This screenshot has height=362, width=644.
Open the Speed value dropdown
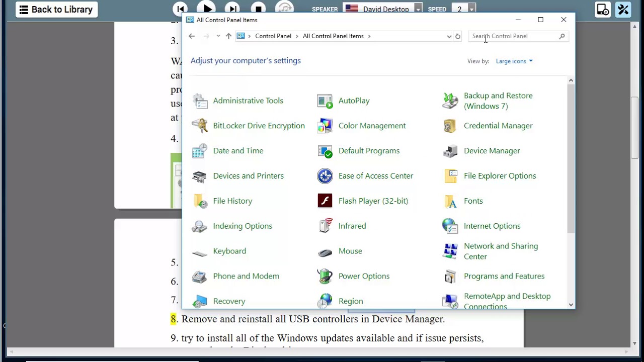471,9
